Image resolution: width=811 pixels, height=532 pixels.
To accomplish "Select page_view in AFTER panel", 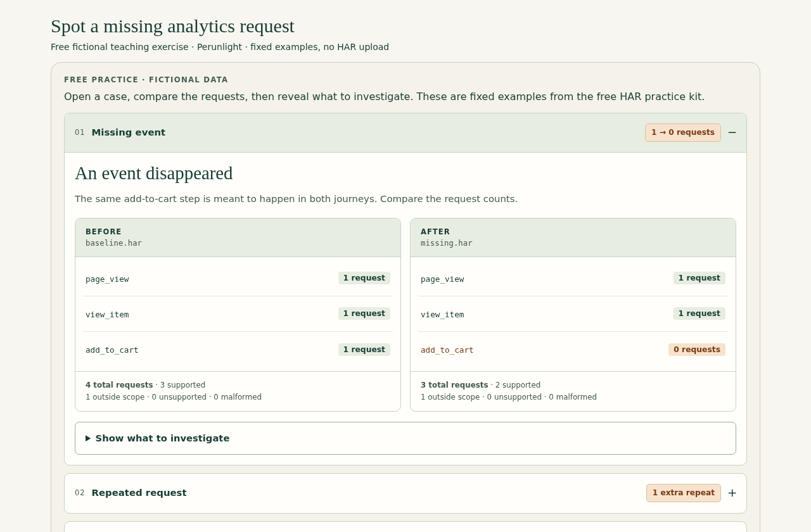I will 573,279.
